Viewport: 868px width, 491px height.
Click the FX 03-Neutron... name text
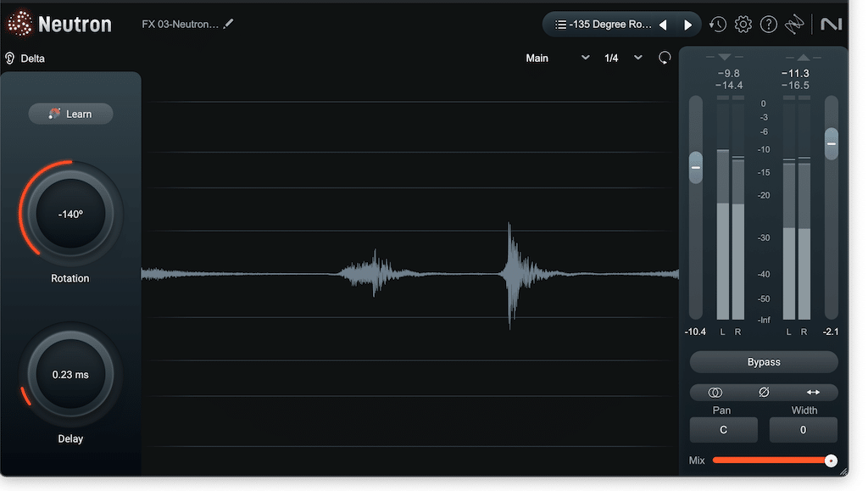pos(180,25)
